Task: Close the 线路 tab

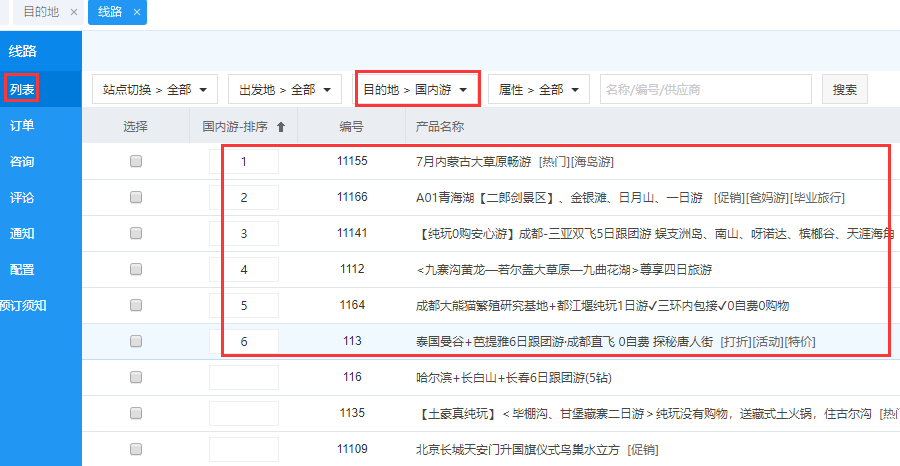Action: pos(137,12)
